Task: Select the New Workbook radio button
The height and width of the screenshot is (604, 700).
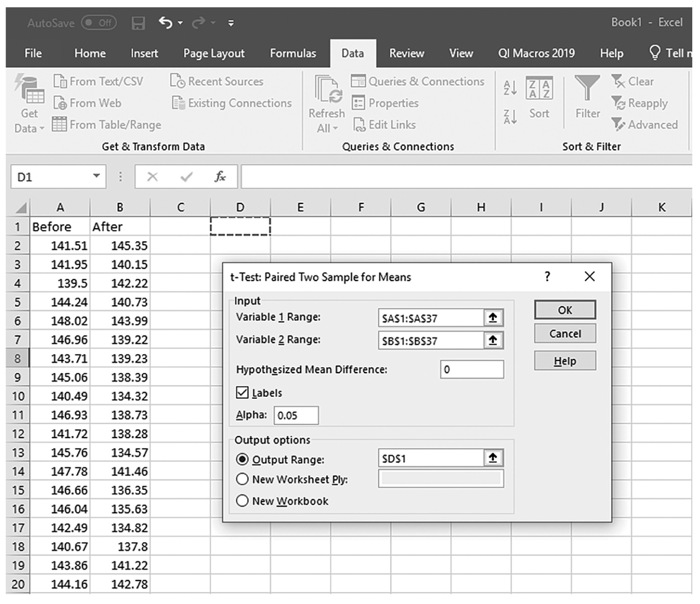Action: tap(242, 501)
